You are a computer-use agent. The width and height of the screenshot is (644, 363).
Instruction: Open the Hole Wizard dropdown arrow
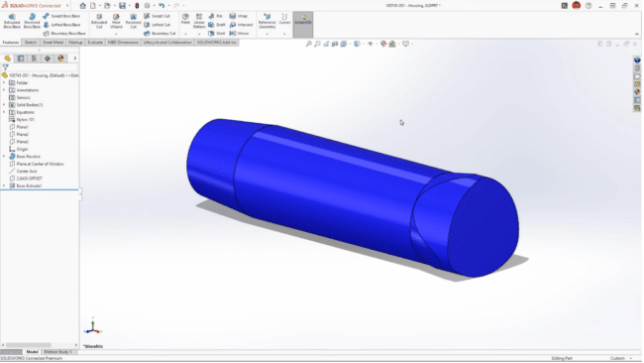[x=116, y=34]
